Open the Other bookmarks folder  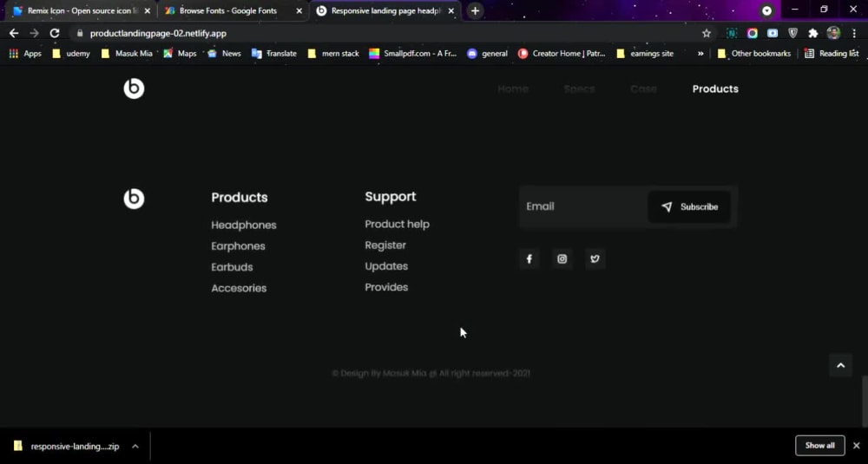coord(754,54)
